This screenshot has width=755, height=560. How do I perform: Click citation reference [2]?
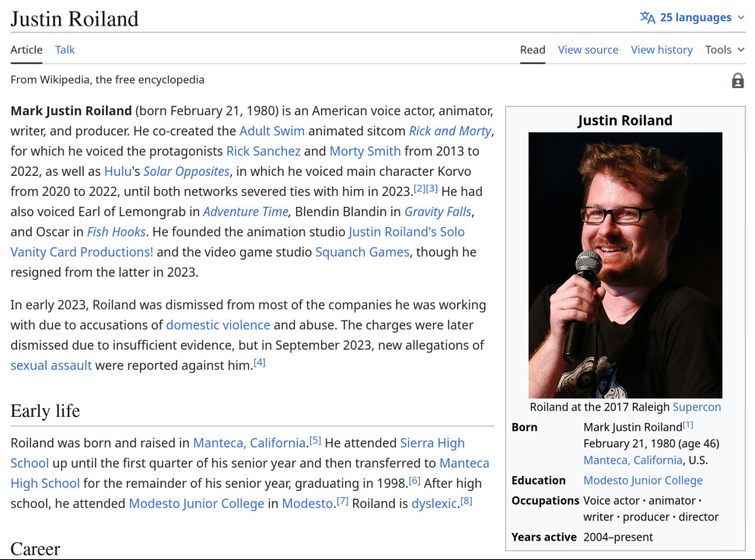tap(419, 188)
